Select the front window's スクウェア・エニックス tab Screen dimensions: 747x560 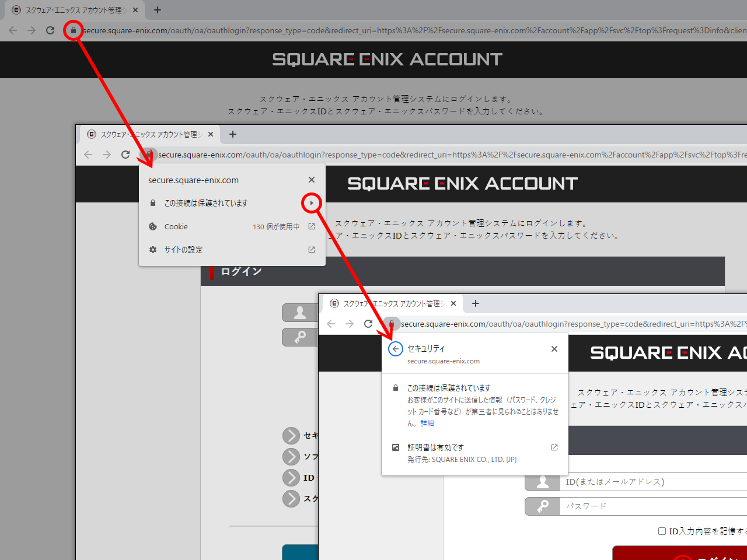pyautogui.click(x=393, y=303)
